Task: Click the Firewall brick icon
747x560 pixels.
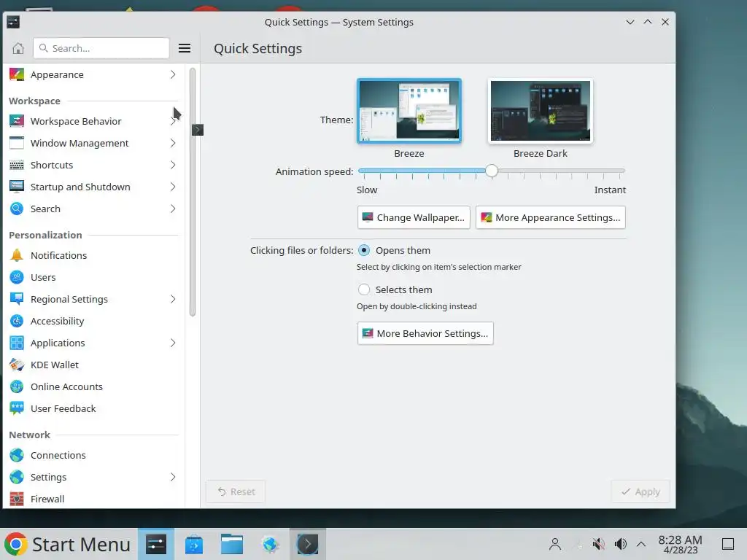Action: 17,499
